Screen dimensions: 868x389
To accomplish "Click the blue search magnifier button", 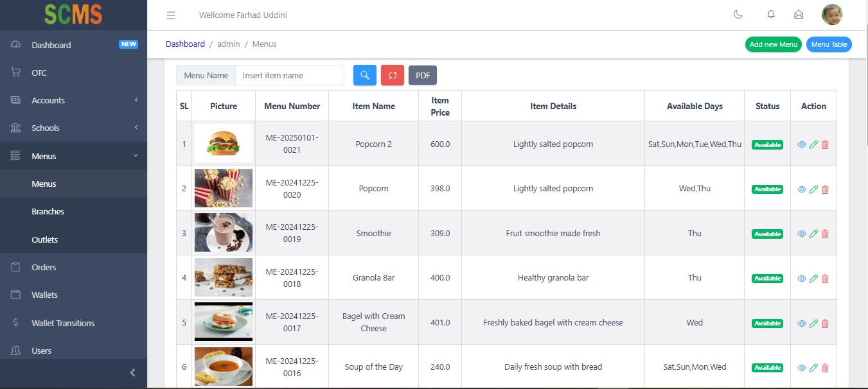I will (364, 75).
